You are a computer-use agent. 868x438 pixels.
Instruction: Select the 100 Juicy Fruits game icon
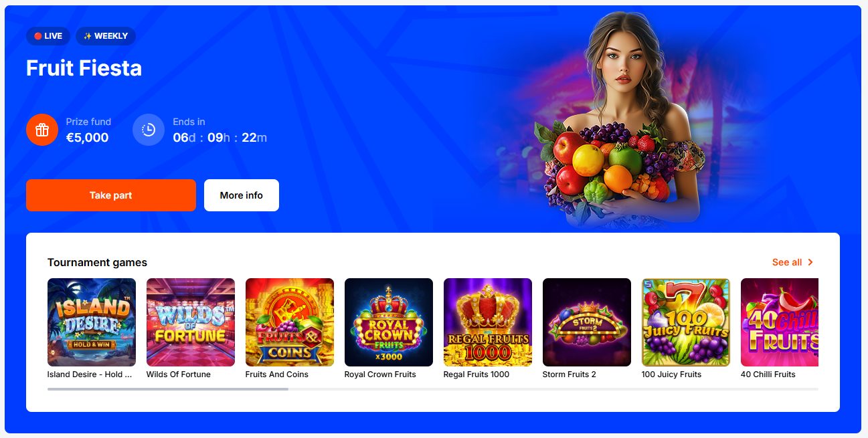pos(686,322)
